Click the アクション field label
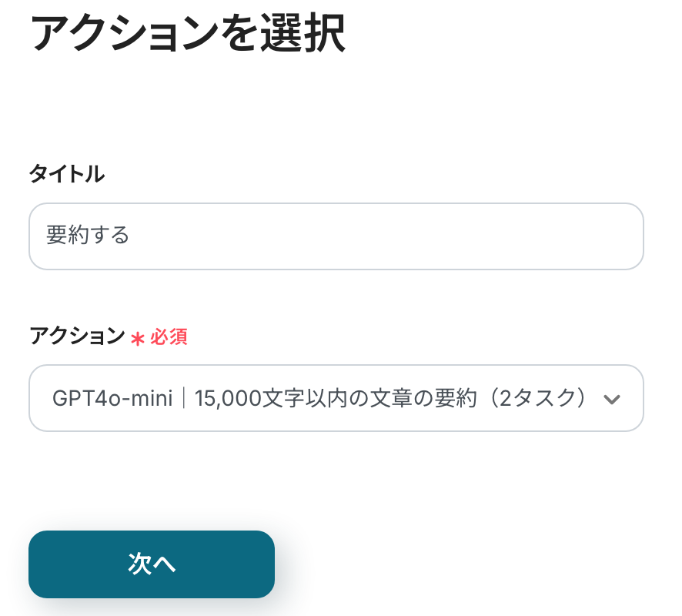 click(x=76, y=336)
